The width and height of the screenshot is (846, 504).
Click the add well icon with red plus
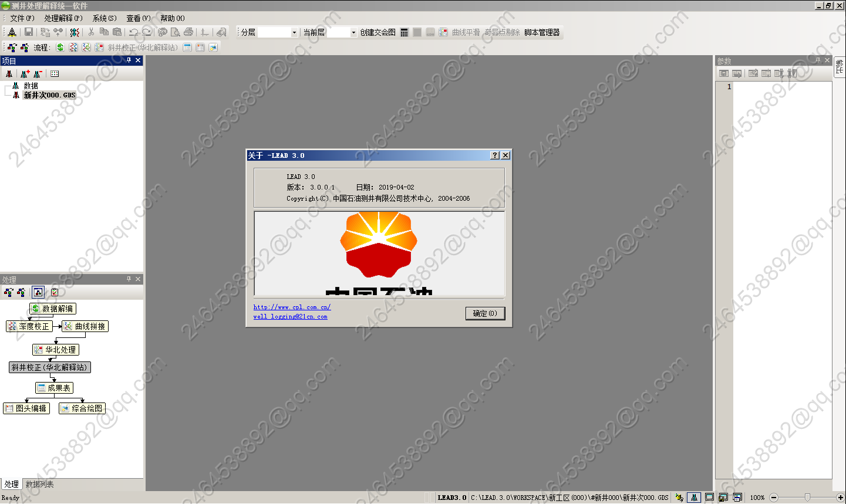(25, 74)
